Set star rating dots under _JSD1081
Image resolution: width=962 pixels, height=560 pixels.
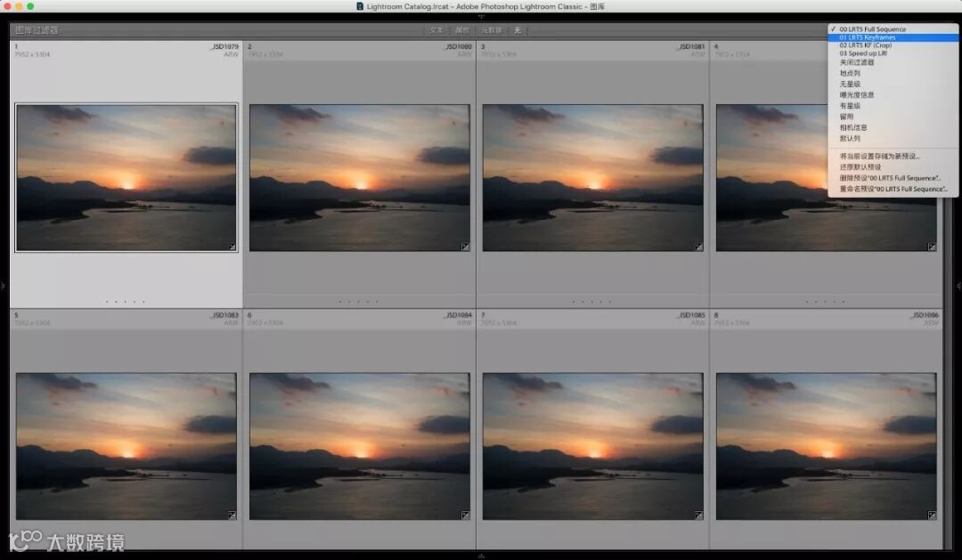click(591, 302)
